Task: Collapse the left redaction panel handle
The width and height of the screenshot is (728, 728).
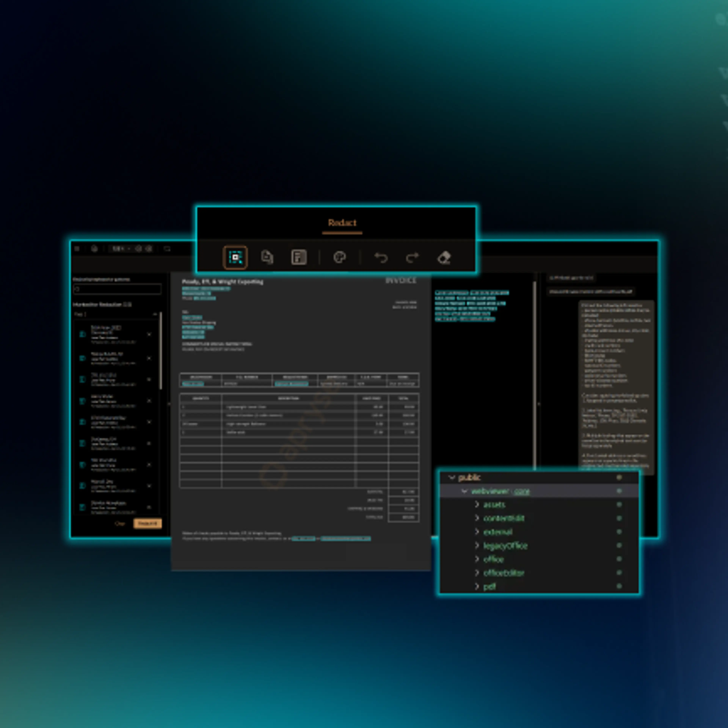Action: point(168,404)
